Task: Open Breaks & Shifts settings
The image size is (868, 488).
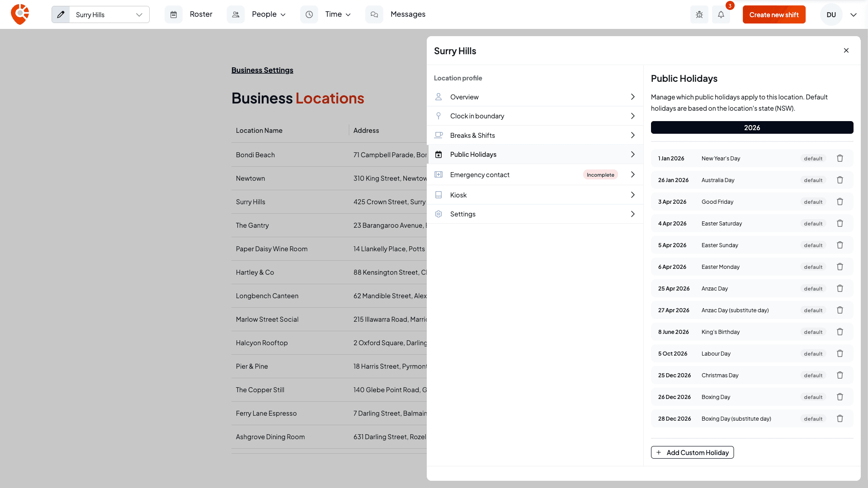Action: (535, 135)
